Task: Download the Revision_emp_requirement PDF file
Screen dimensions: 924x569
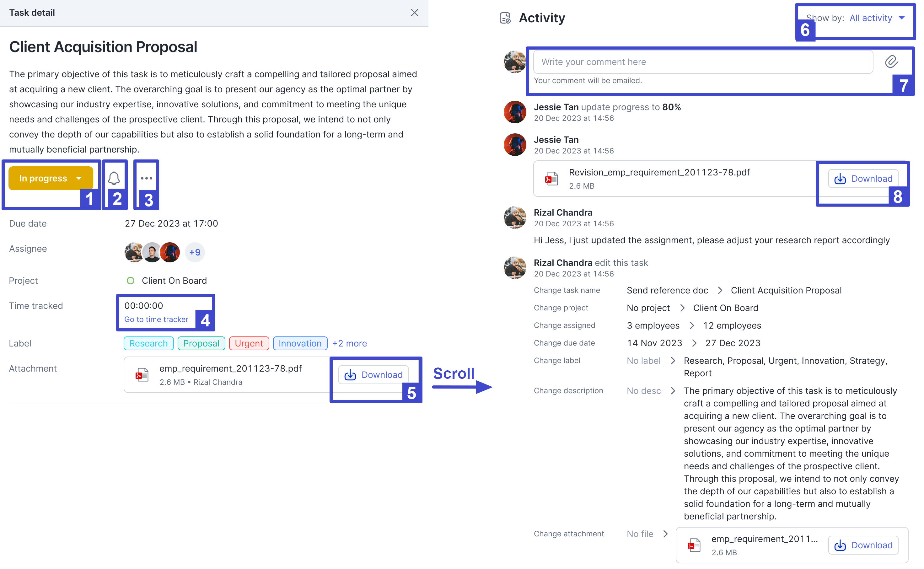Action: click(x=863, y=179)
